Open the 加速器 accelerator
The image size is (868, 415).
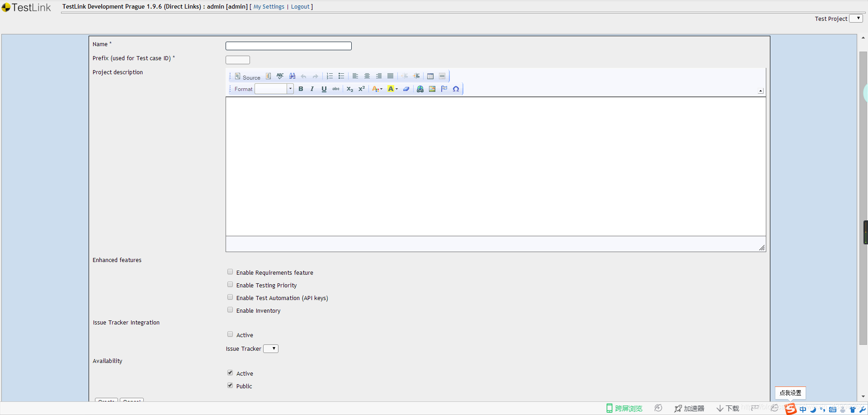click(x=689, y=408)
